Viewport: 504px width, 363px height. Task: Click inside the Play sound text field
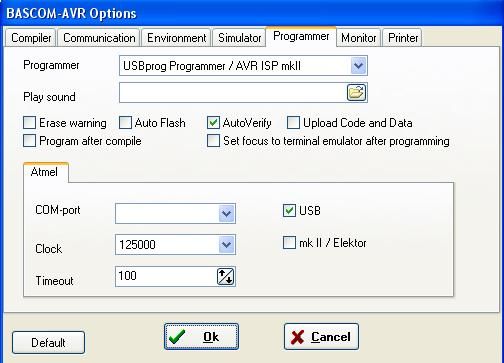(x=233, y=93)
